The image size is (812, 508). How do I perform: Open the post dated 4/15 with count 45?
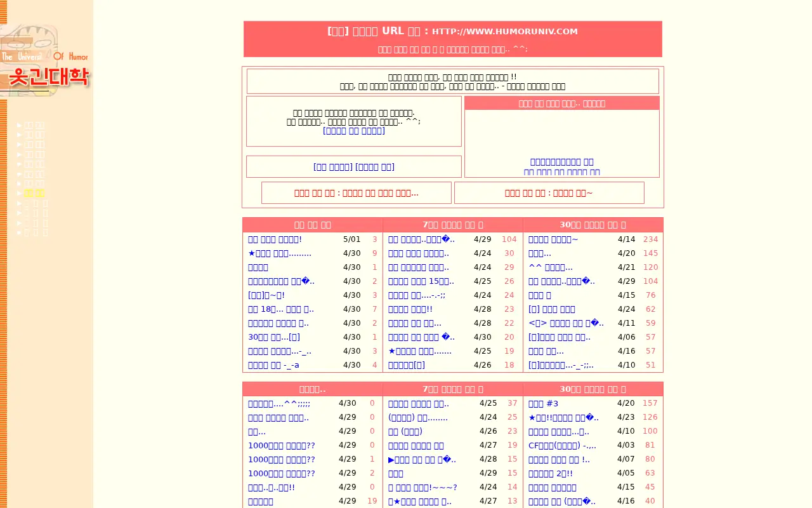553,487
